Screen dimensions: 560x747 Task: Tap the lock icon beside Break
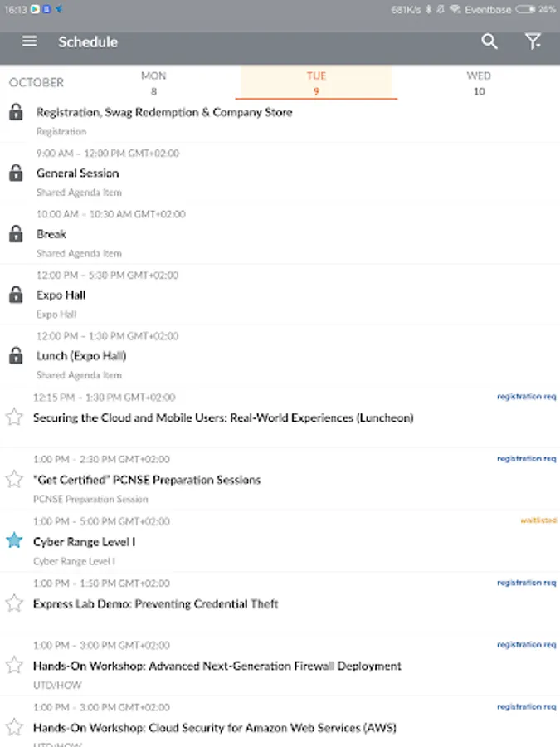[16, 234]
